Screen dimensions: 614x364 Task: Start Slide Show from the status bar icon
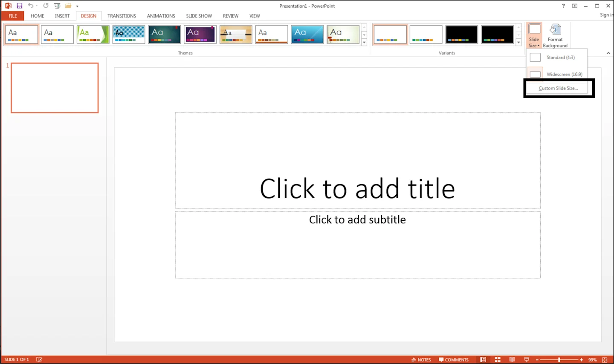click(x=526, y=359)
